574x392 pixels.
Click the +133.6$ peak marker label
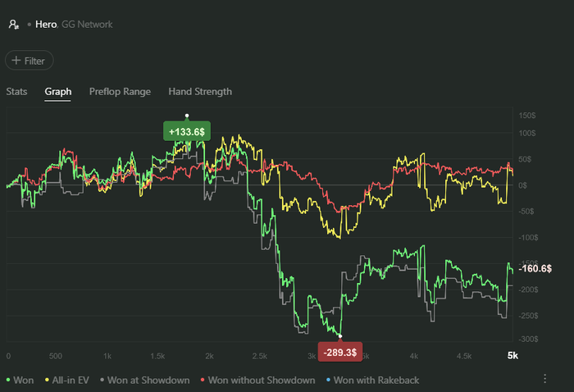(187, 131)
